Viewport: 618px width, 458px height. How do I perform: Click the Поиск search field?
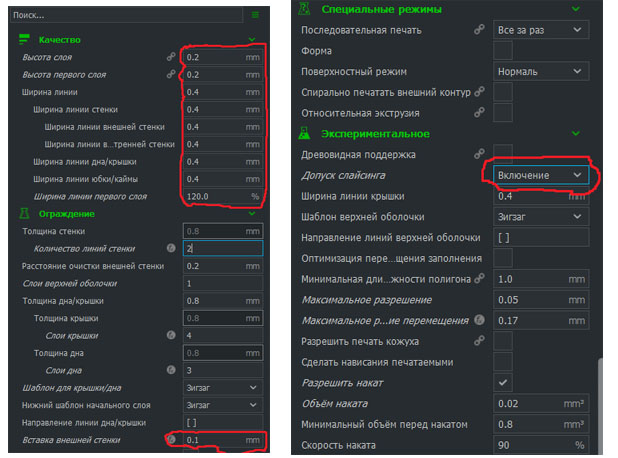click(x=126, y=15)
